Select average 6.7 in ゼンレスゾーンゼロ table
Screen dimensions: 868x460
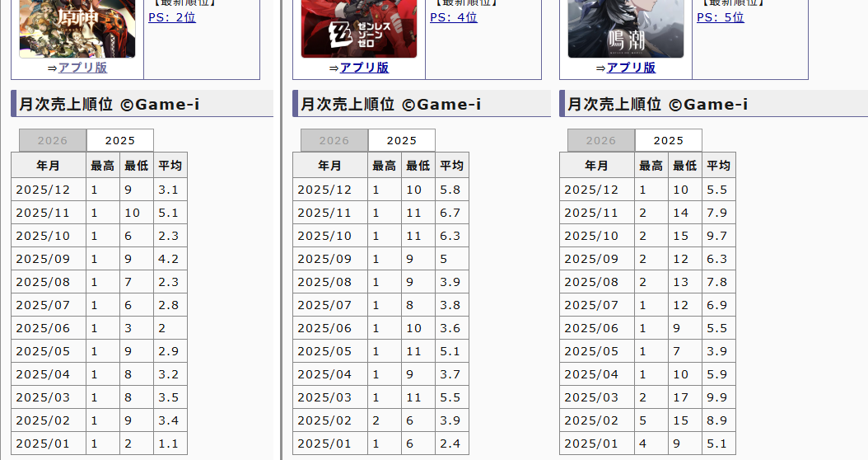(x=452, y=213)
